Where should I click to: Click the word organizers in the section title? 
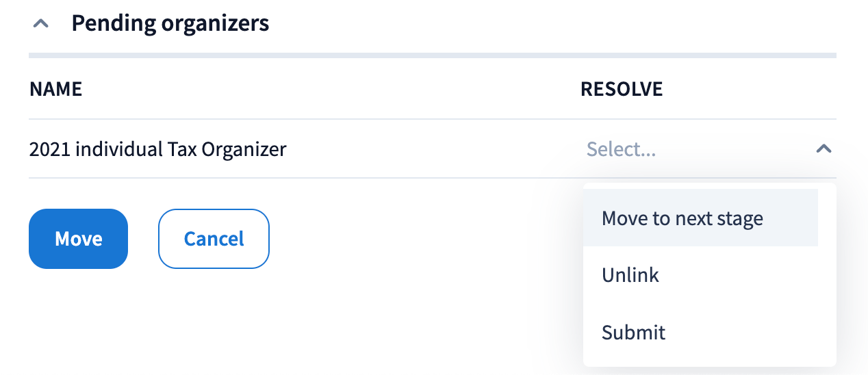tap(214, 24)
